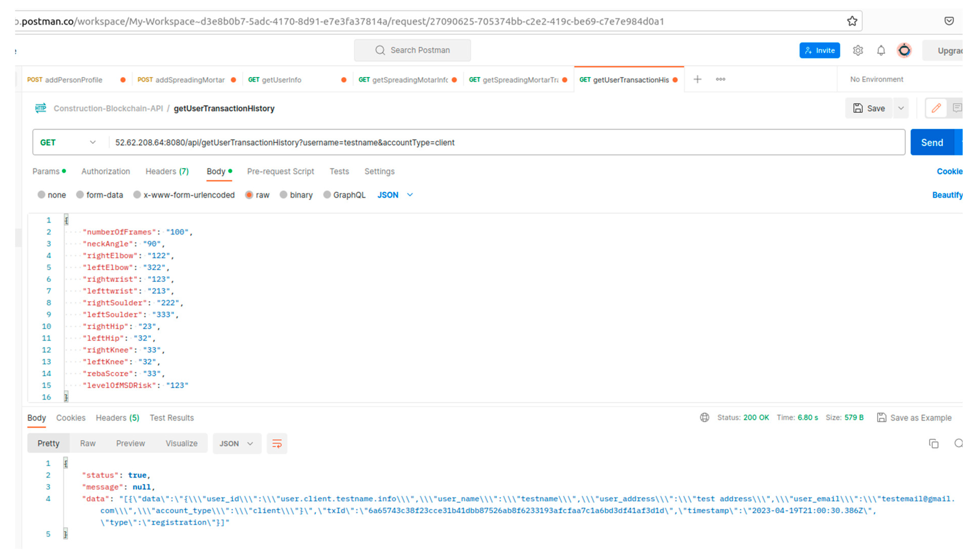Image resolution: width=980 pixels, height=558 pixels.
Task: Click the pencil edit icon next to Save
Action: (x=936, y=108)
